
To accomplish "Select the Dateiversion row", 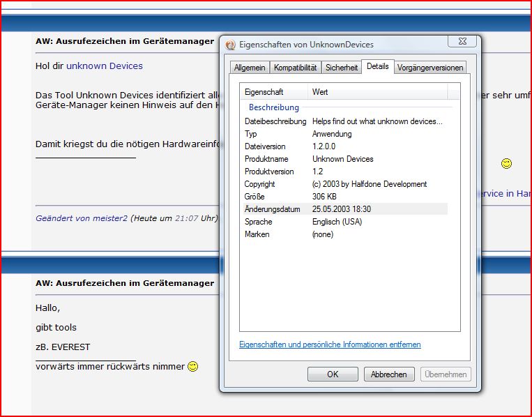I will tap(344, 146).
